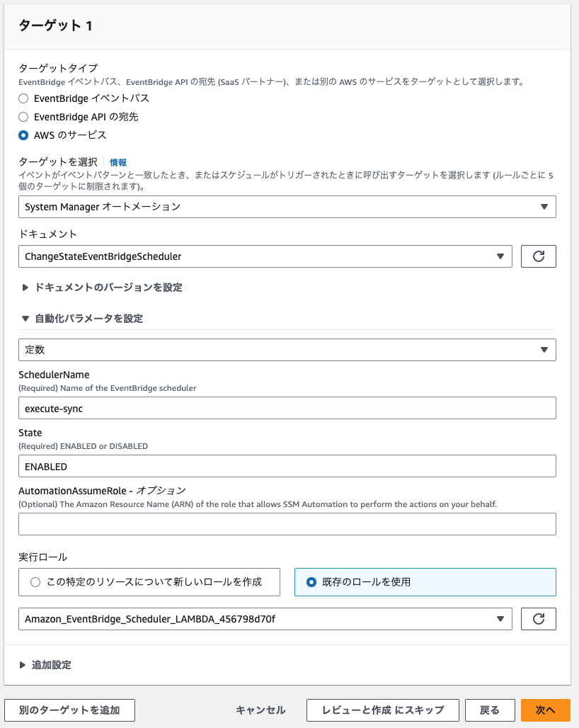Select EventBridge イベントバス radio option
579x728 pixels.
coord(23,98)
